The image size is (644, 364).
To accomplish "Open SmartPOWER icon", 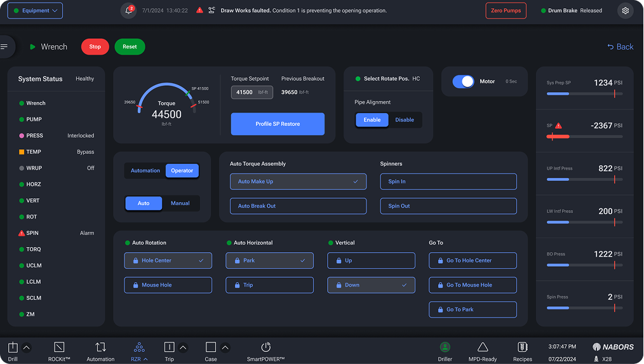I will tap(265, 347).
